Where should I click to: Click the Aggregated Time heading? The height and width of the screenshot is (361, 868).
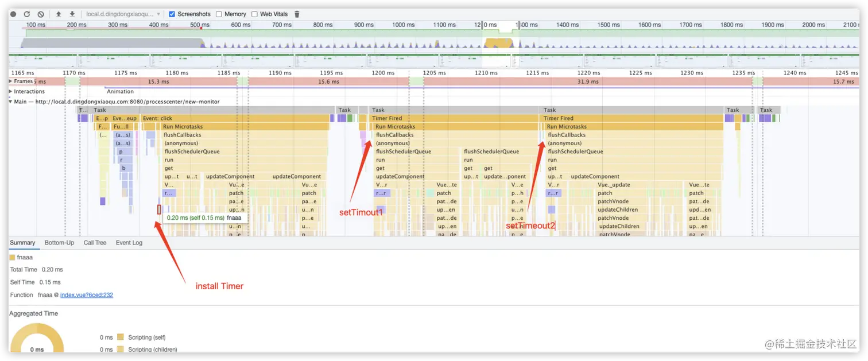coord(33,313)
